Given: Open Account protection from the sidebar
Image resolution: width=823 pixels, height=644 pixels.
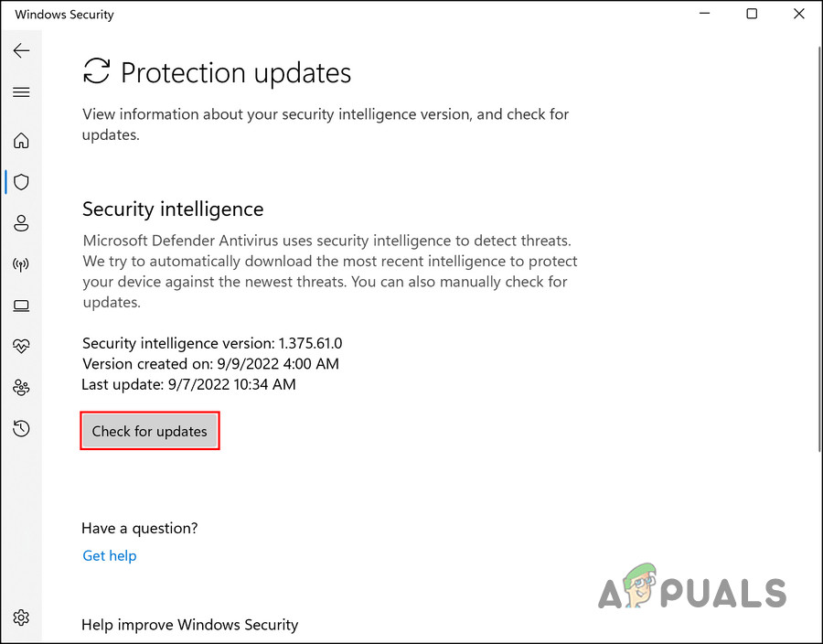Looking at the screenshot, I should (21, 223).
